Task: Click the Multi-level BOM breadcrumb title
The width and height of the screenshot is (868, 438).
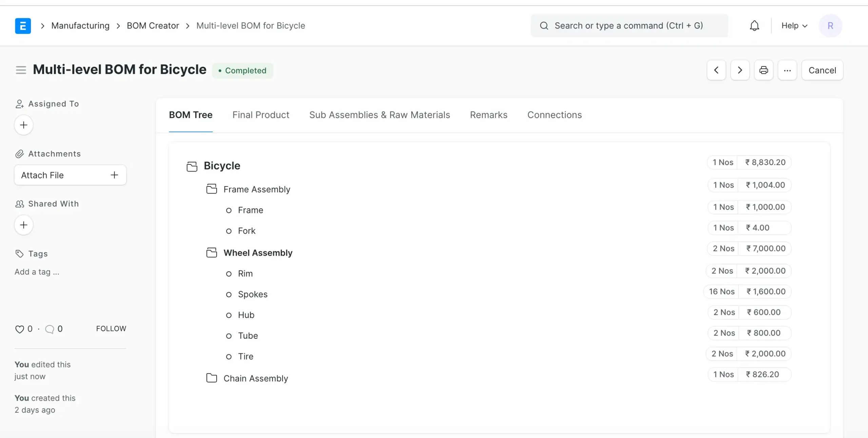Action: 251,26
